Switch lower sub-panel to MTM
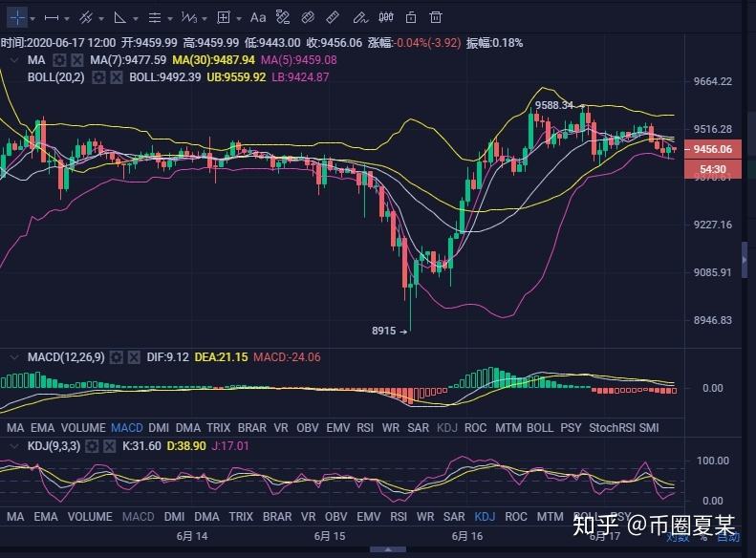Viewport: 756px width, 558px height. 551,517
